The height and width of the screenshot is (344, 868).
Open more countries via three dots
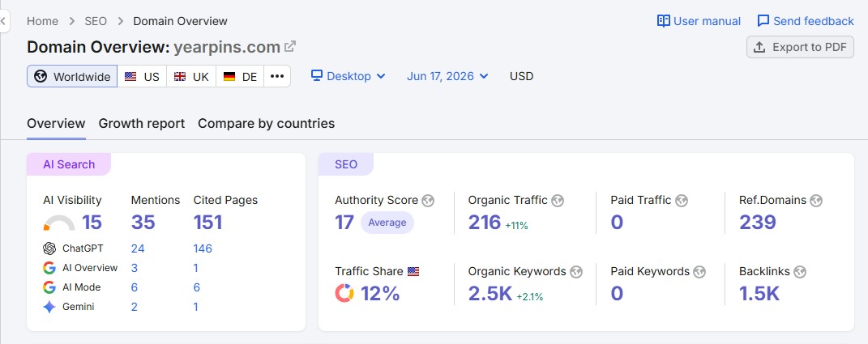tap(277, 76)
